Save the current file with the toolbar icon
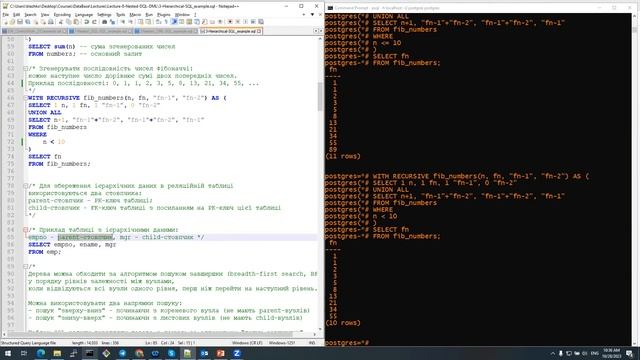This screenshot has height=360, width=640. click(x=20, y=22)
